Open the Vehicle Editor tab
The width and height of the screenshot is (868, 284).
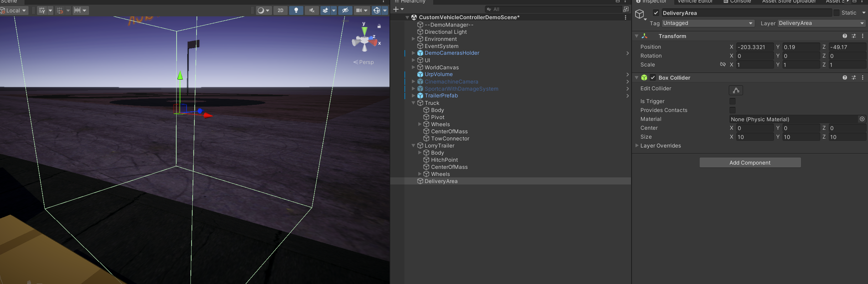[695, 2]
